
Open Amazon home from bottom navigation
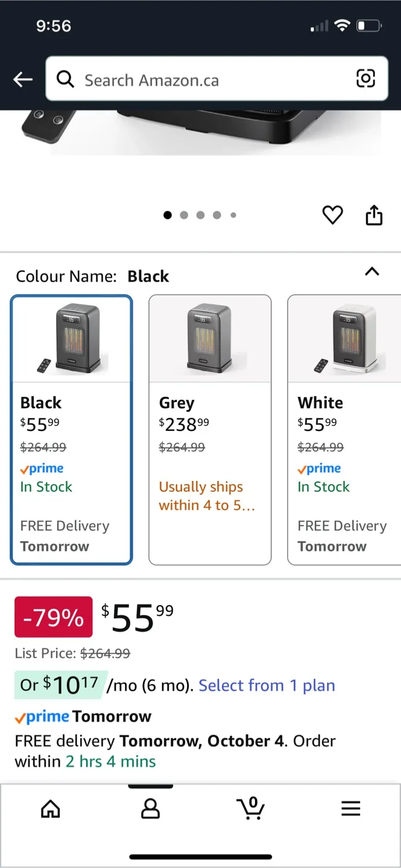click(51, 809)
